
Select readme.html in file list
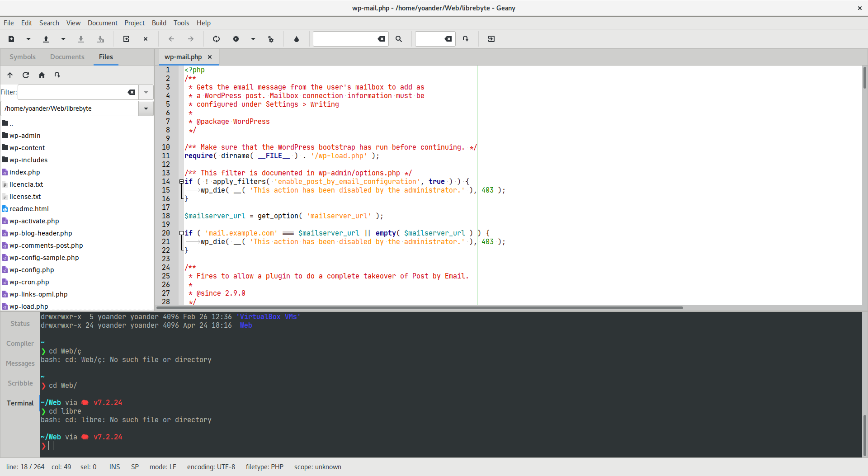click(x=29, y=209)
